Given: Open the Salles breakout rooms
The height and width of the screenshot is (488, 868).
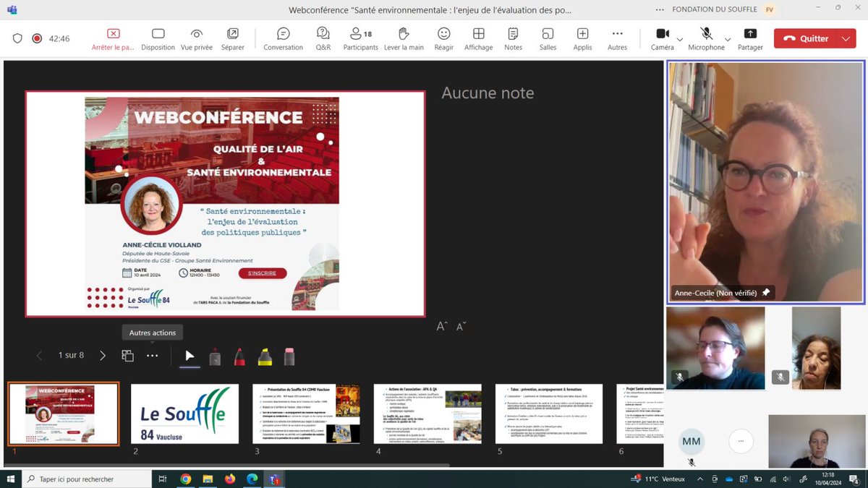Looking at the screenshot, I should point(548,38).
